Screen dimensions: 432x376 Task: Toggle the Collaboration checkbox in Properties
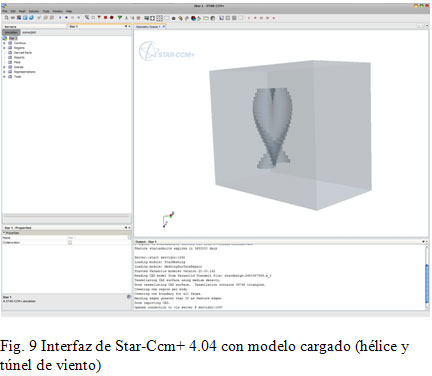(70, 242)
